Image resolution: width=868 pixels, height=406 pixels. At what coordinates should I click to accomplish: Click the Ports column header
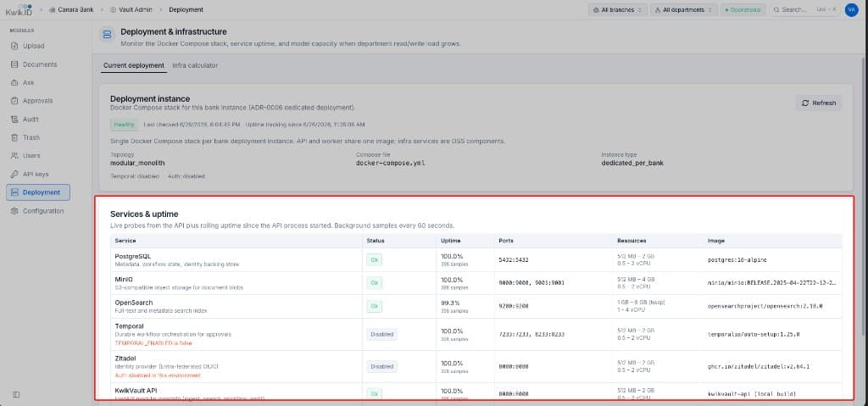click(x=506, y=241)
